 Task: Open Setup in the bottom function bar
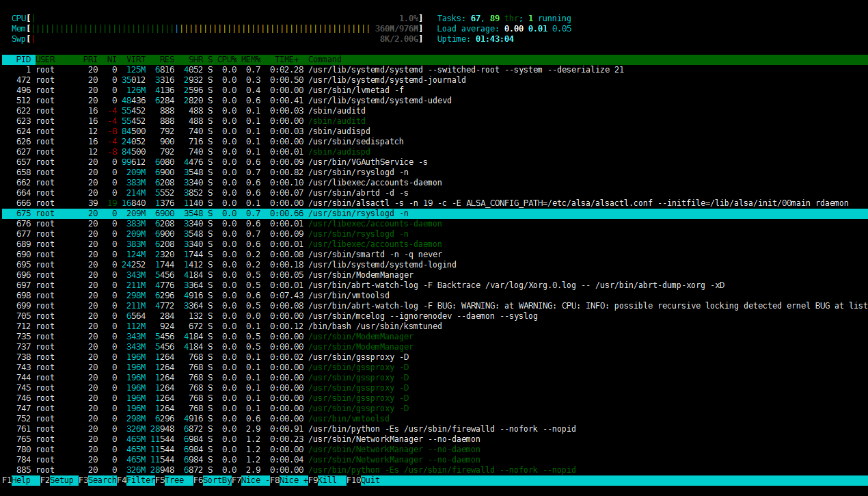[64, 480]
